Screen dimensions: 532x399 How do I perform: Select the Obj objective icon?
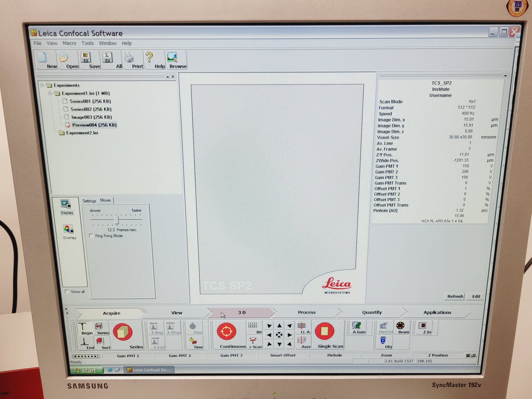tap(383, 342)
